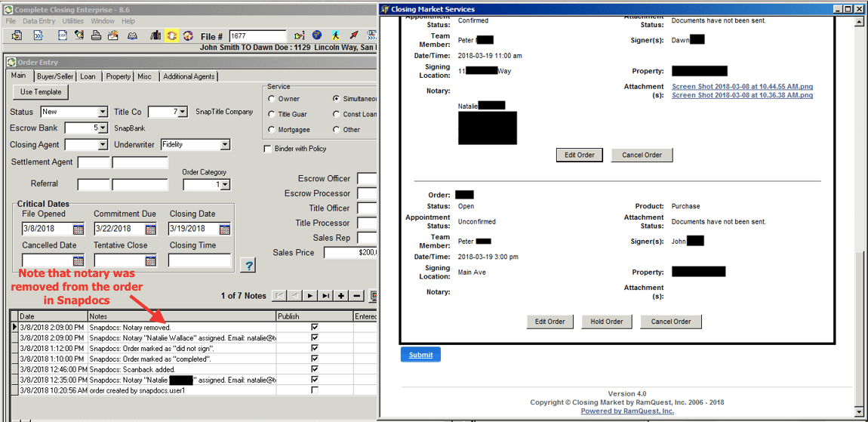
Task: Click the Hold Order button
Action: 607,321
